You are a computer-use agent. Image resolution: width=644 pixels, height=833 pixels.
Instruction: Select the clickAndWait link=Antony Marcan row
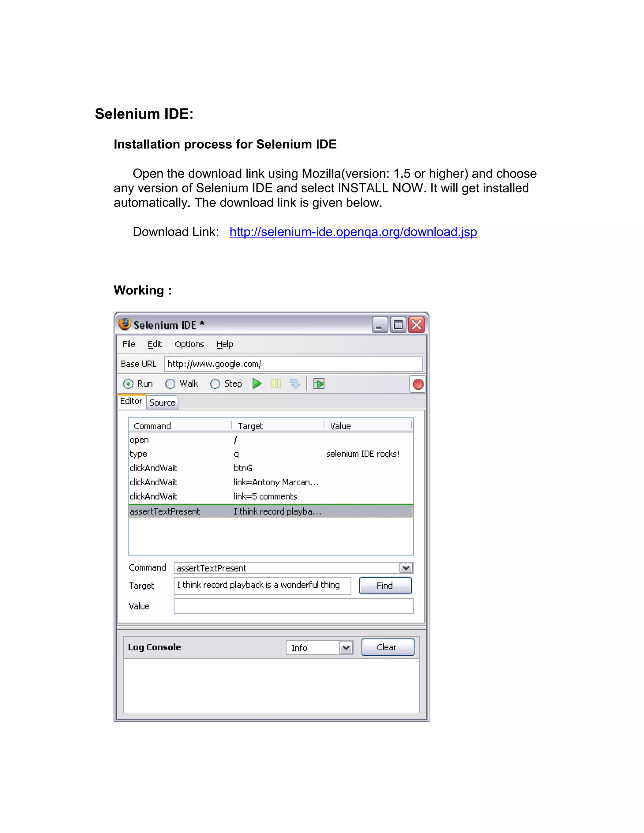tap(270, 482)
